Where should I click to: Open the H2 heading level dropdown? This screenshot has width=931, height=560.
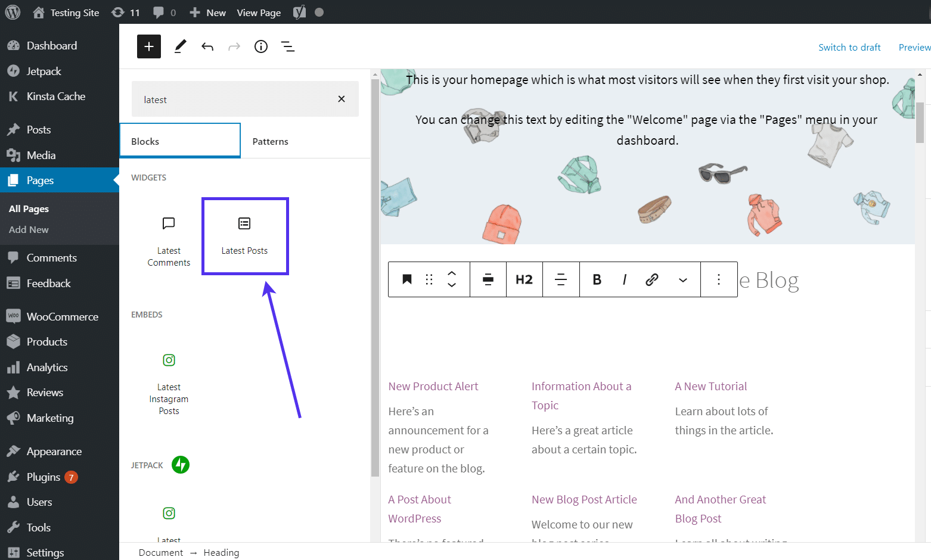click(524, 279)
